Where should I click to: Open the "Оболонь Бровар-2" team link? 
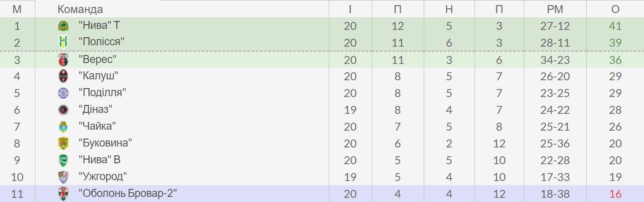click(128, 193)
